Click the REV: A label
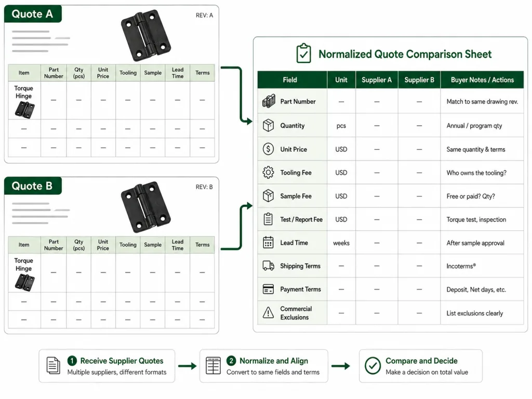 204,15
